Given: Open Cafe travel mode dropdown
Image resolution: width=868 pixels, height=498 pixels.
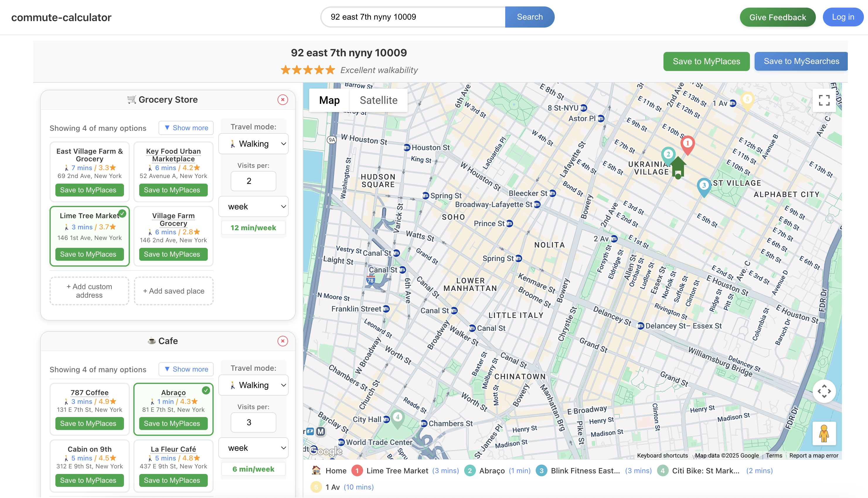Looking at the screenshot, I should 253,385.
